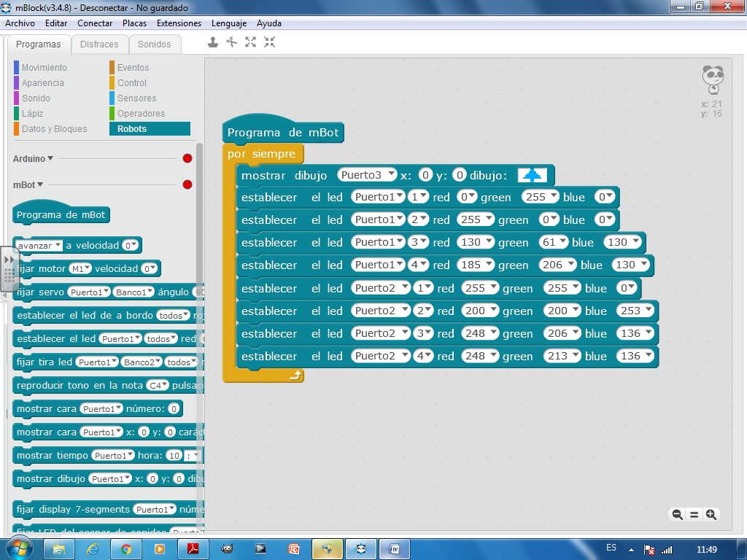Click the red connection indicator beside mBot

187,184
